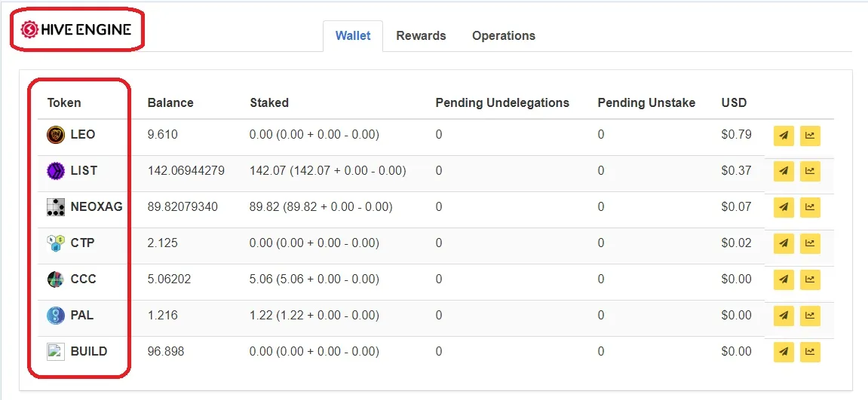Click the Pending Unstake column header

point(646,103)
